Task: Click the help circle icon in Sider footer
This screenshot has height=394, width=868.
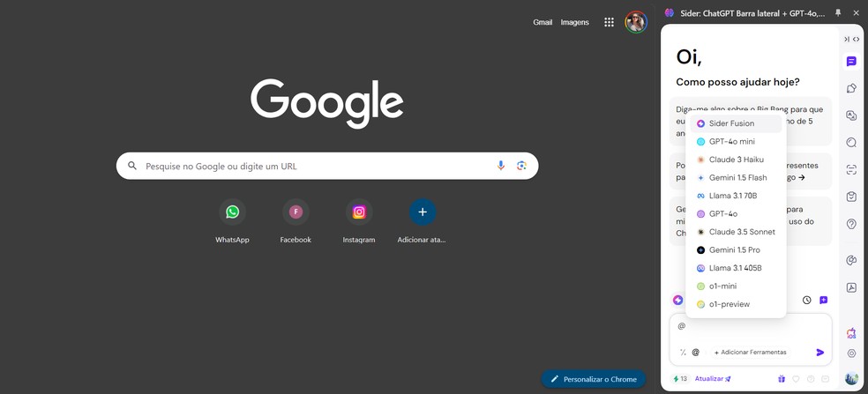Action: click(811, 379)
